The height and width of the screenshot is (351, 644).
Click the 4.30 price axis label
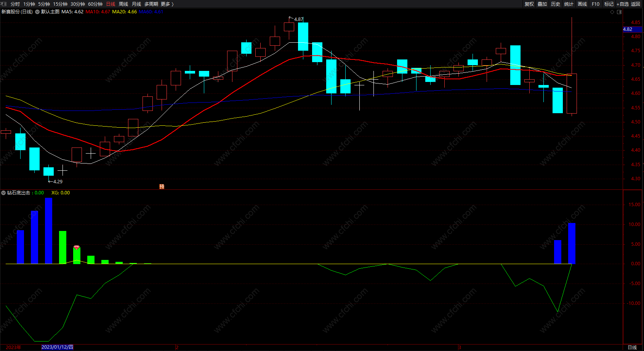point(636,179)
